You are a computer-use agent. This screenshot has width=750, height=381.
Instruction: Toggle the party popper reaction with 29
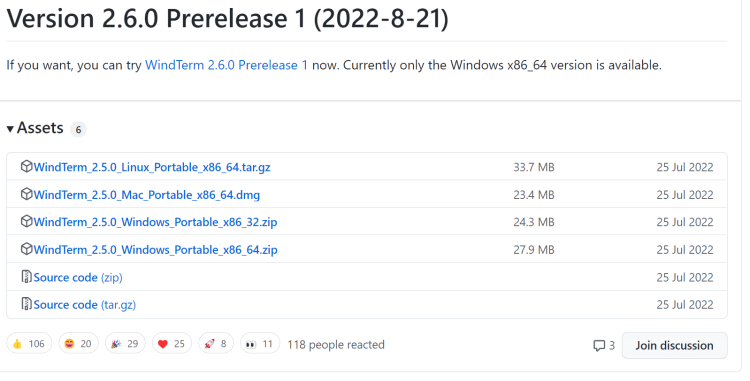(125, 344)
